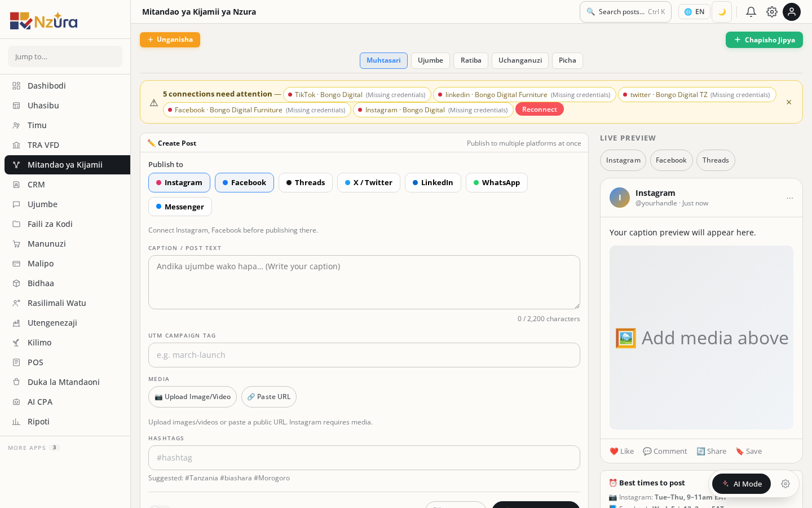
Task: Open Search posts box
Action: pos(625,12)
